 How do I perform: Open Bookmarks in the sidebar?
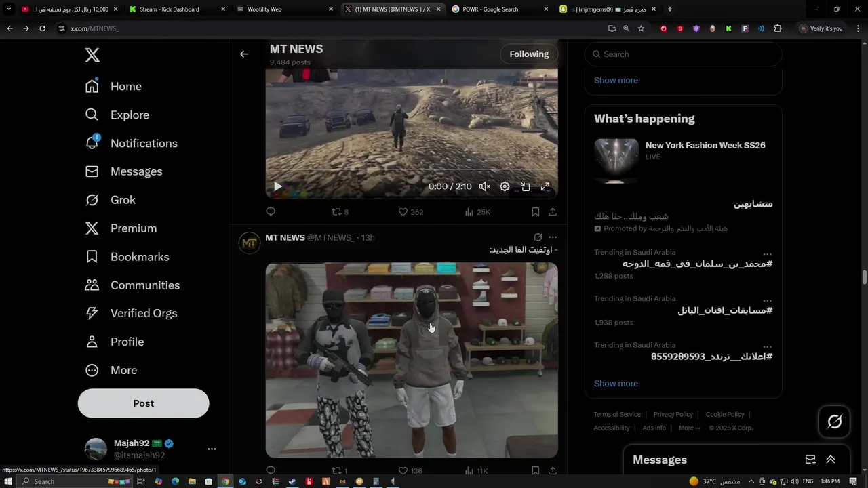127,257
